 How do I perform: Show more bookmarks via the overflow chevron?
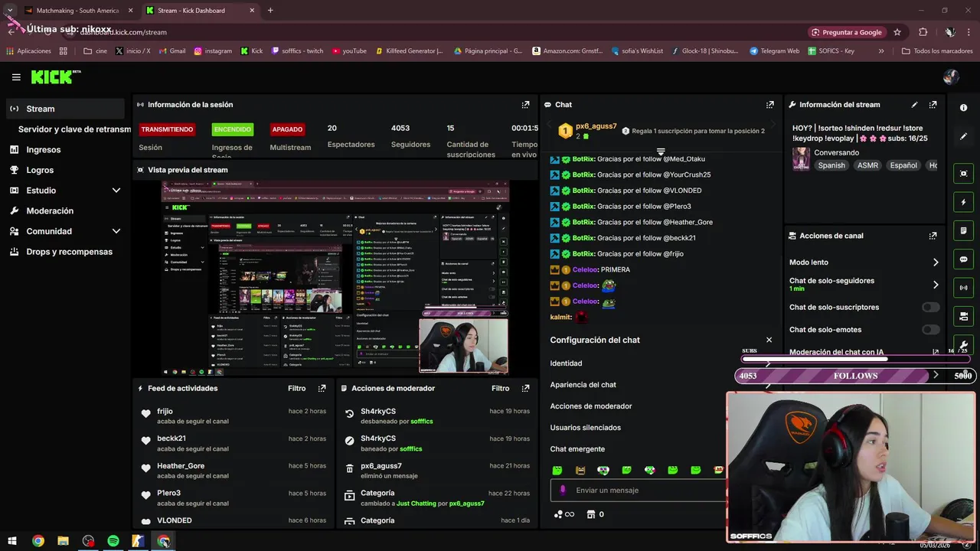[881, 51]
